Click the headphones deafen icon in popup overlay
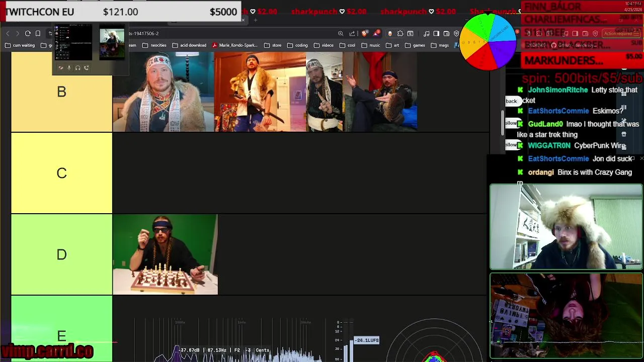The height and width of the screenshot is (362, 644). (x=78, y=68)
